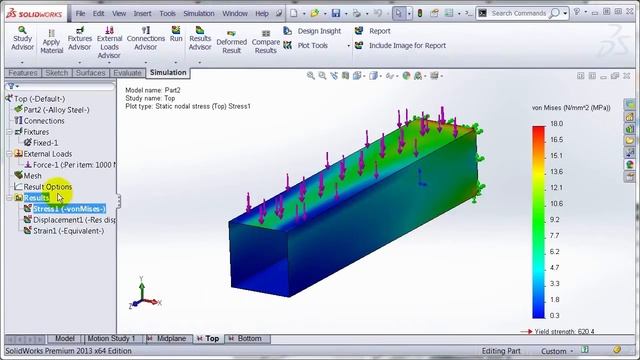Open the File menu
640x360 pixels.
(x=80, y=13)
